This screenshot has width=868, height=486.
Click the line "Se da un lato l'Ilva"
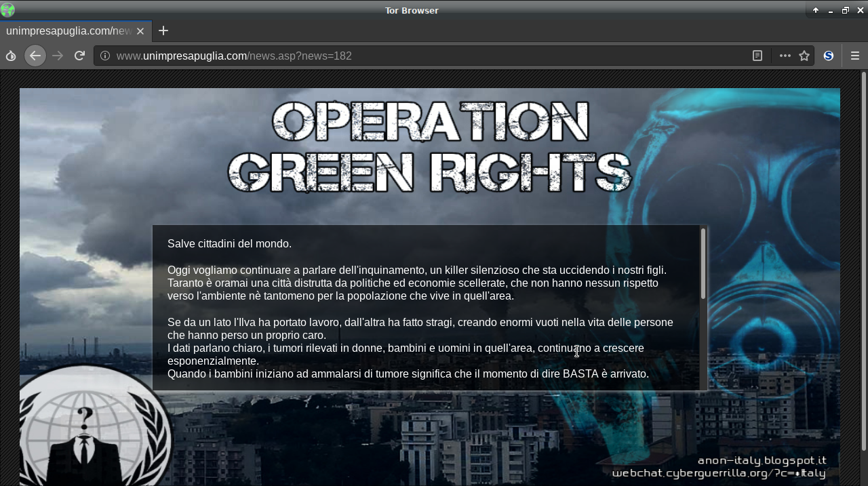pos(420,323)
